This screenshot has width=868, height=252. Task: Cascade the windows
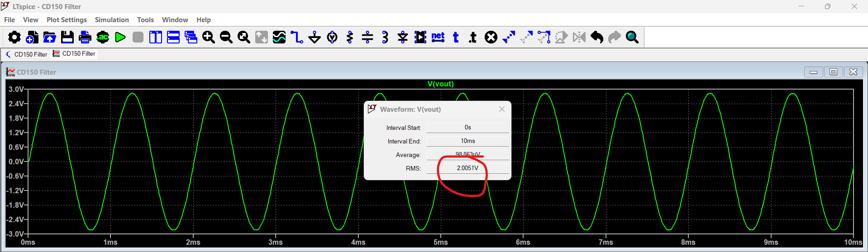(191, 37)
